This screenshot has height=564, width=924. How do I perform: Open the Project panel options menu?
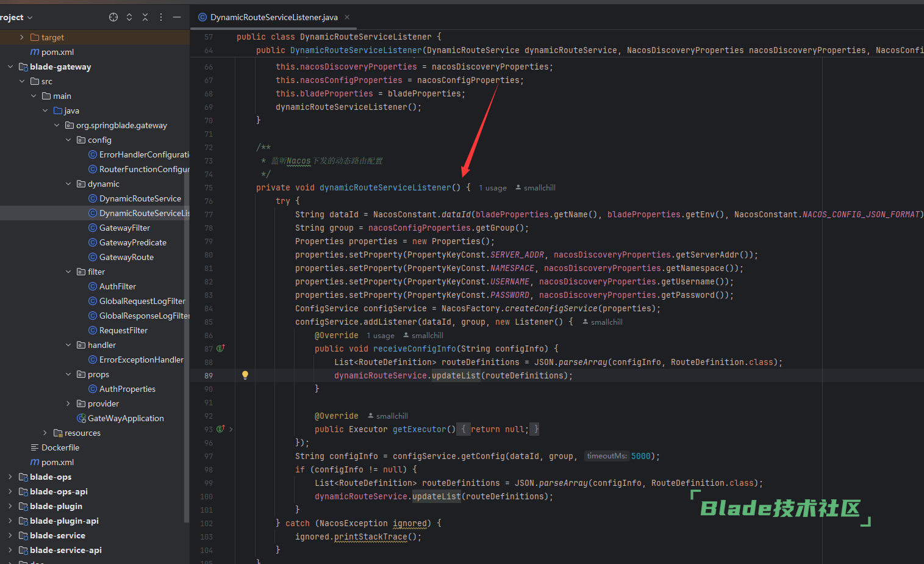tap(161, 17)
